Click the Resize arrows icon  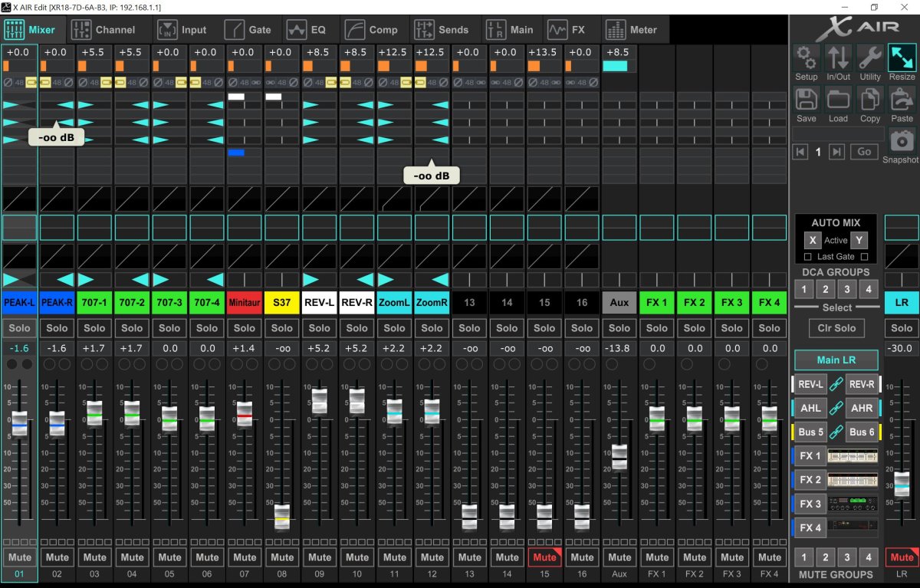click(902, 57)
